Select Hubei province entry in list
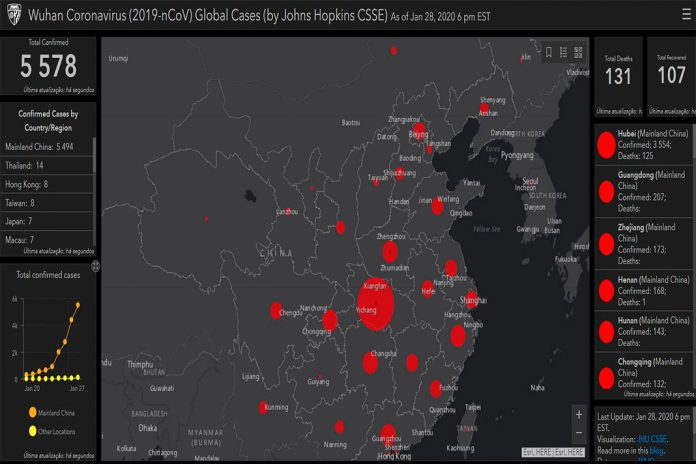Viewport: 696px width, 464px height. pyautogui.click(x=643, y=145)
